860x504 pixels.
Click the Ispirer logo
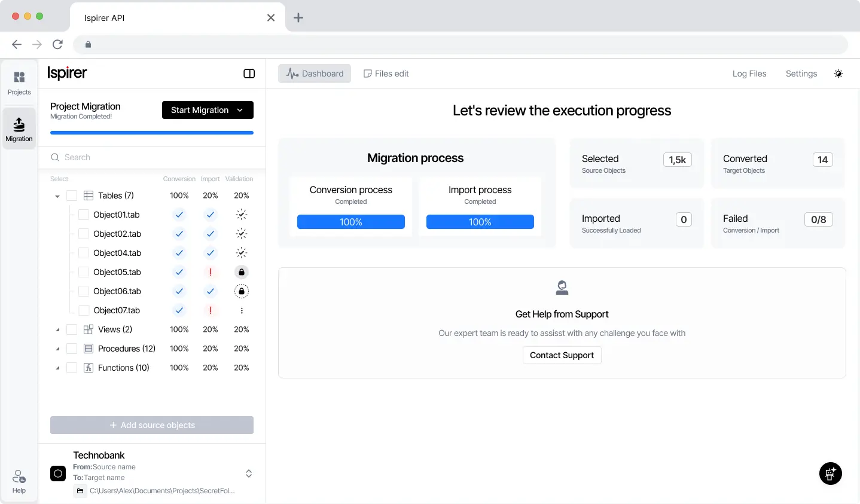pyautogui.click(x=67, y=73)
